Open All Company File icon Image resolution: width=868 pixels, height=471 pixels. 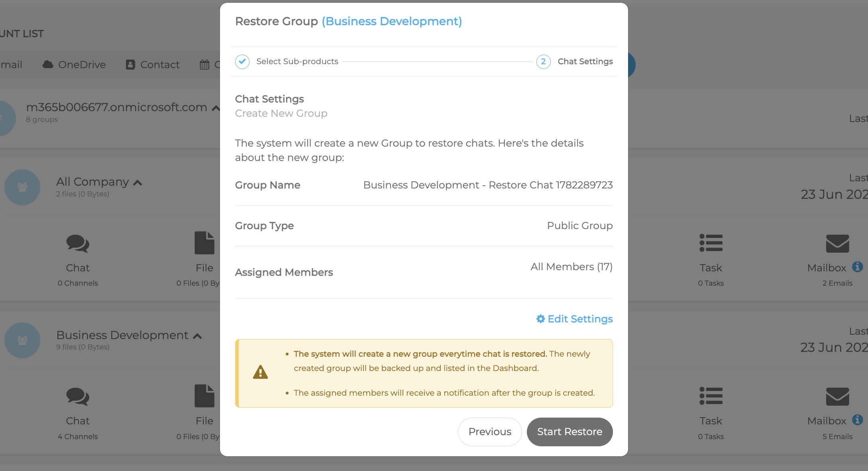204,243
